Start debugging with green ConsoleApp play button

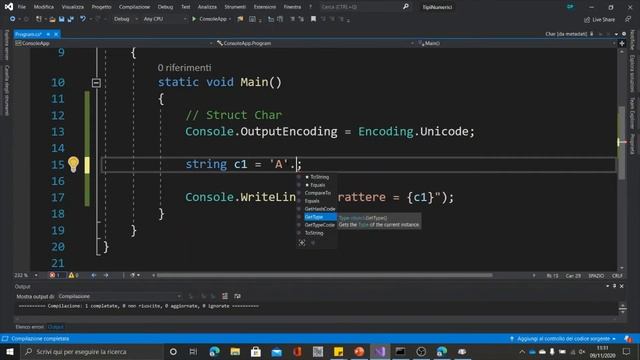tap(209, 19)
